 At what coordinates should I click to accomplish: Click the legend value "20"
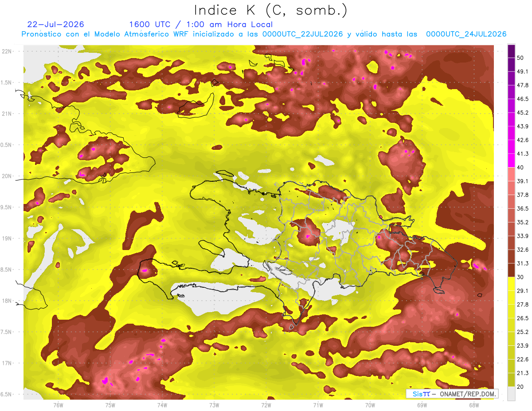tap(520, 387)
